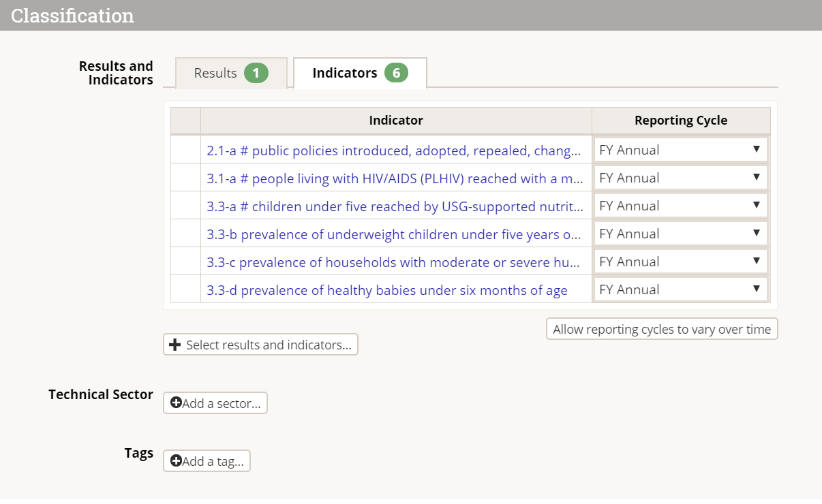Screen dimensions: 822x504
Task: Click the plus circle icon for Add a tag
Action: 176,461
